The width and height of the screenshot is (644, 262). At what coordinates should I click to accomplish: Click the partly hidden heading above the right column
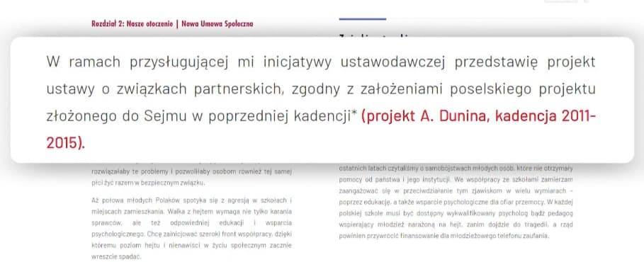pyautogui.click(x=375, y=35)
